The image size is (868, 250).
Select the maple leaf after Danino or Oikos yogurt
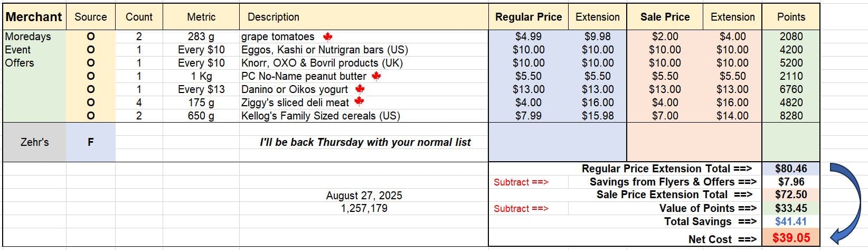[360, 89]
